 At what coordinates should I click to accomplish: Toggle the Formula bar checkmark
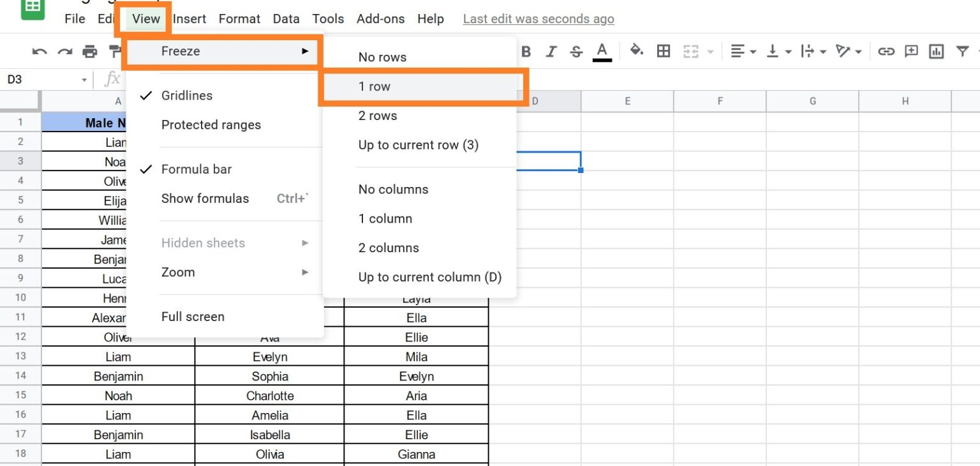(146, 169)
